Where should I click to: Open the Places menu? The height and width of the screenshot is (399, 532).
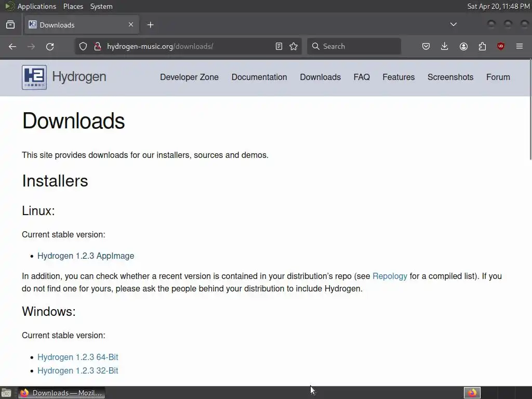[73, 6]
